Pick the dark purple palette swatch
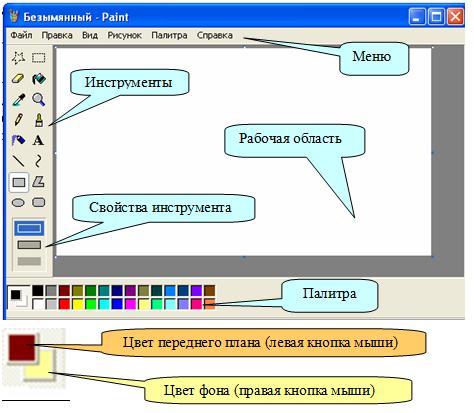Image resolution: width=474 pixels, height=413 pixels. [130, 291]
